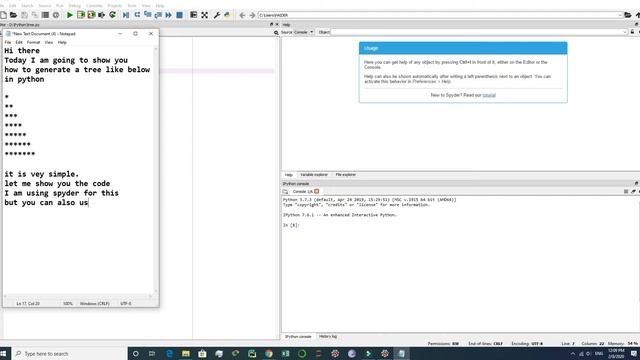640x360 pixels.
Task: Run the file with the green play button
Action: [70, 15]
